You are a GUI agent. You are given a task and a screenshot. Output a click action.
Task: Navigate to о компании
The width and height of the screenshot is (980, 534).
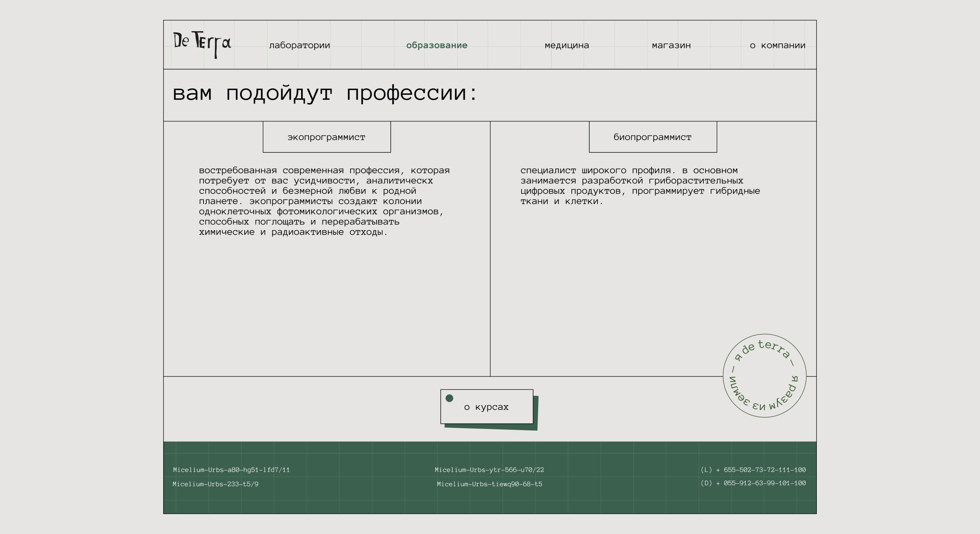[x=777, y=45]
